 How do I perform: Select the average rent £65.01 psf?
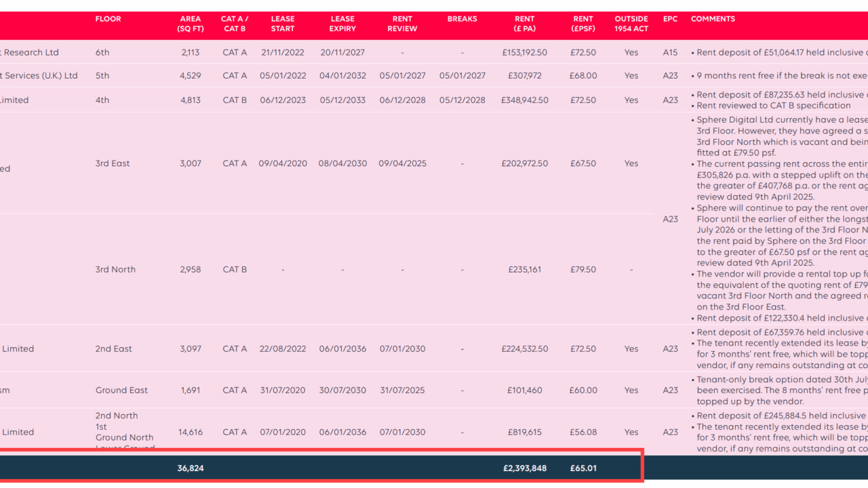click(583, 468)
